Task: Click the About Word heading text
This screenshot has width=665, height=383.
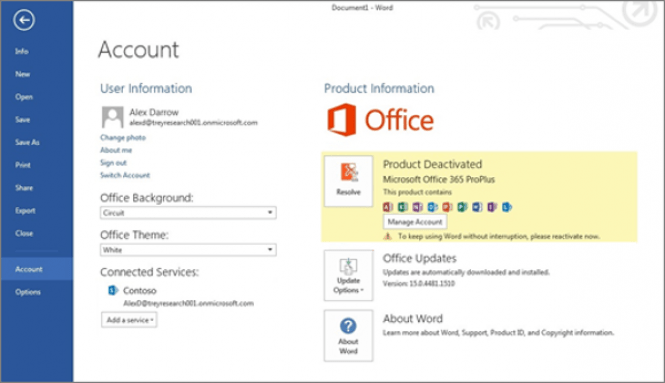Action: [413, 319]
